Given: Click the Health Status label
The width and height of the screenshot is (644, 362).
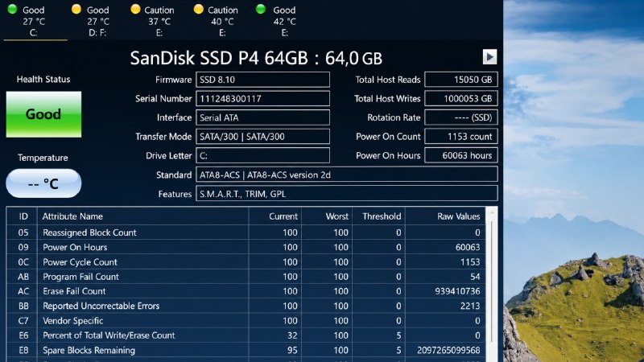Looking at the screenshot, I should coord(43,79).
